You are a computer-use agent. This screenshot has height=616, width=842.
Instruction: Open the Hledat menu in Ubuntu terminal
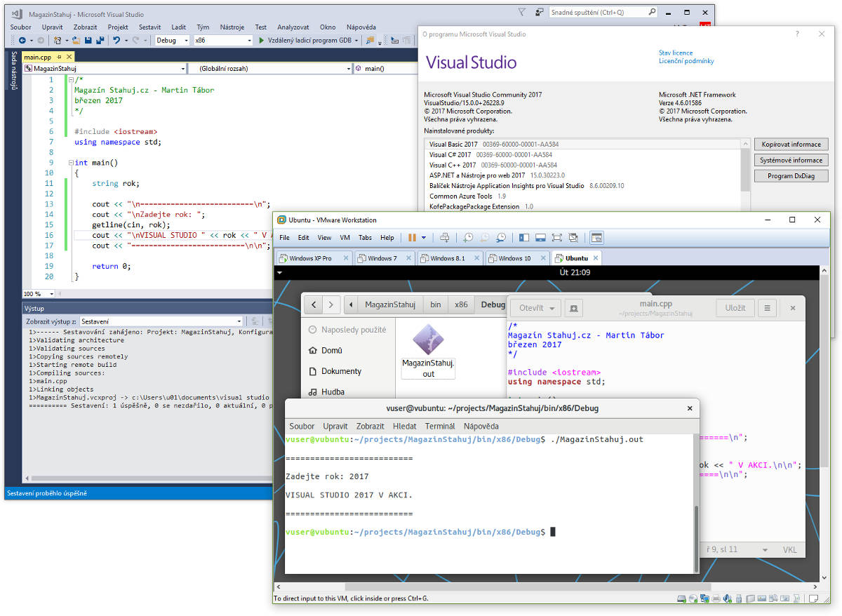(404, 426)
